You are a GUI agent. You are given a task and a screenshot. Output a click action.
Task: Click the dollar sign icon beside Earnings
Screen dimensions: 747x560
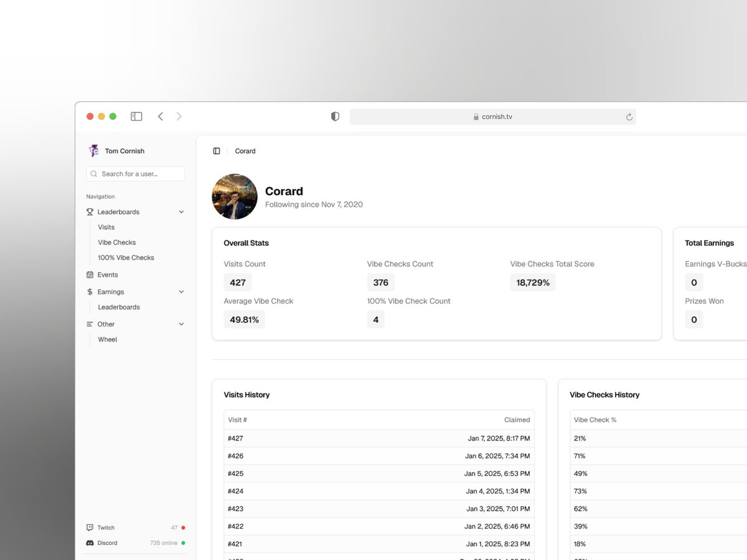(x=90, y=291)
